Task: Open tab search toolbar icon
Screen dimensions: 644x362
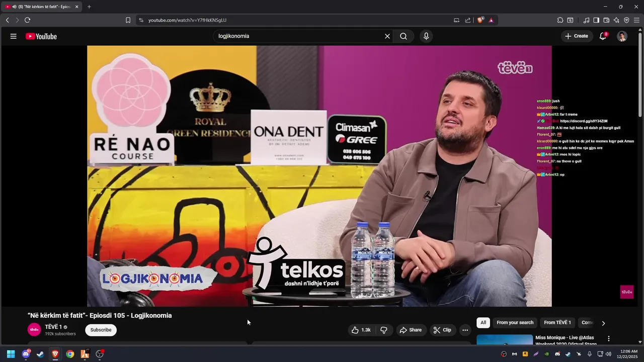Action: click(x=570, y=20)
